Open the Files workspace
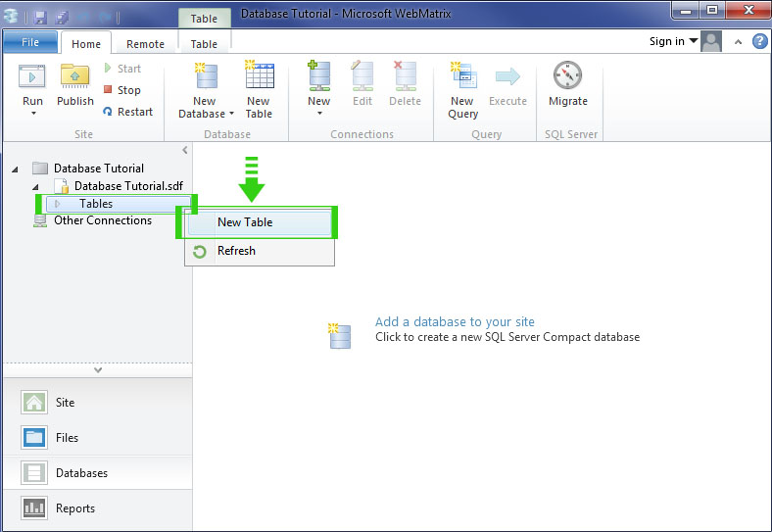The width and height of the screenshot is (772, 532). point(98,438)
